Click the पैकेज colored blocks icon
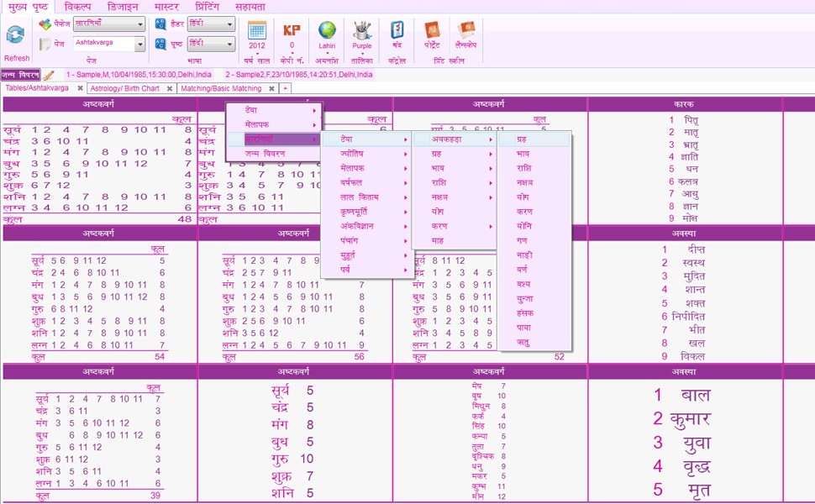Viewport: 815px width, 504px height. (x=45, y=24)
